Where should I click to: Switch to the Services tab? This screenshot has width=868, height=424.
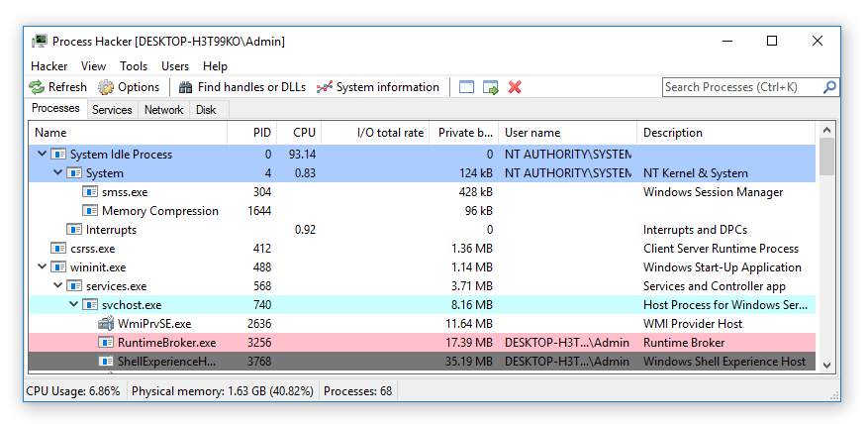(112, 110)
